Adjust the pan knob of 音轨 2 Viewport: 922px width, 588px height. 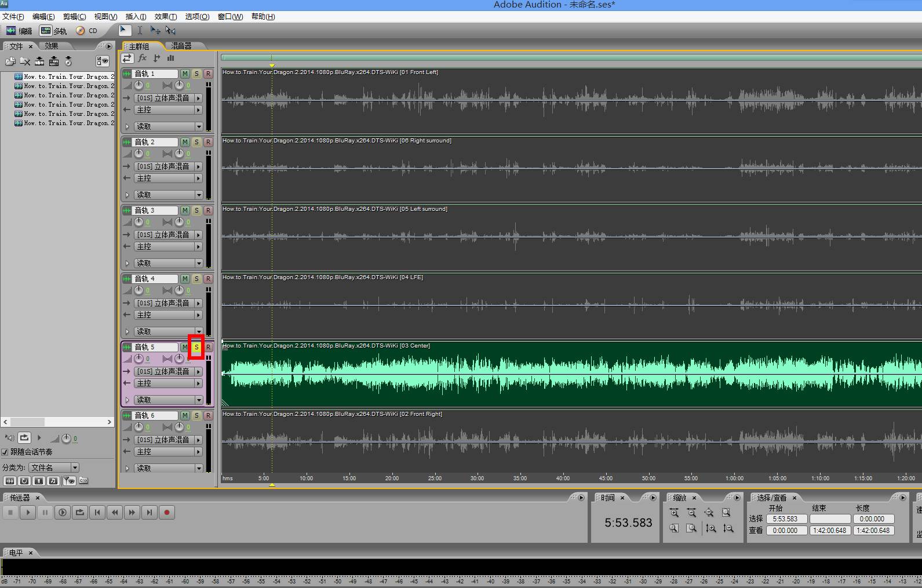point(179,154)
